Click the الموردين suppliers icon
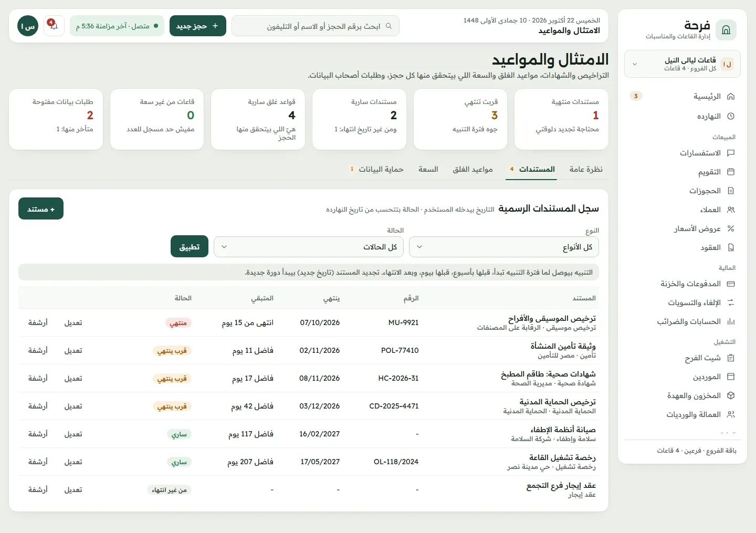The image size is (756, 533). (x=730, y=377)
